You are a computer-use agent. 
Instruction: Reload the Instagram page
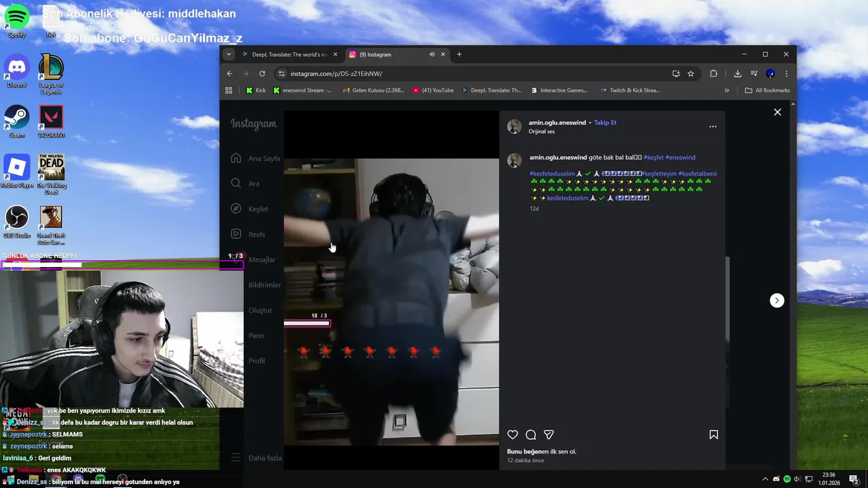coord(262,73)
